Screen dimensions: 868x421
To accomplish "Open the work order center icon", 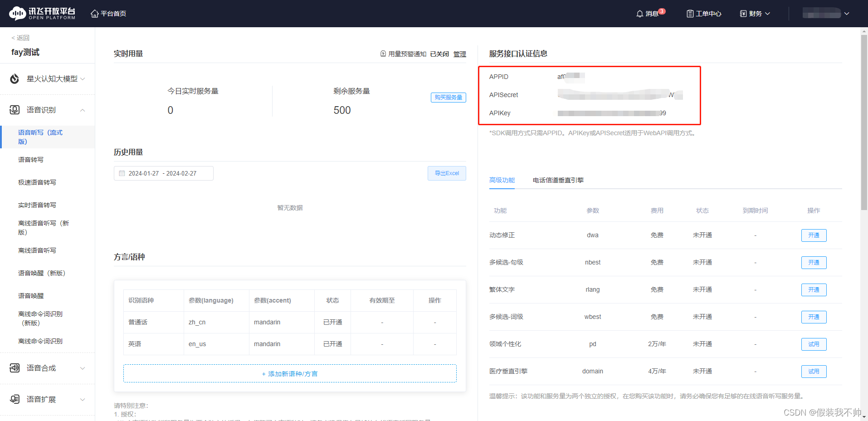I will pos(690,14).
